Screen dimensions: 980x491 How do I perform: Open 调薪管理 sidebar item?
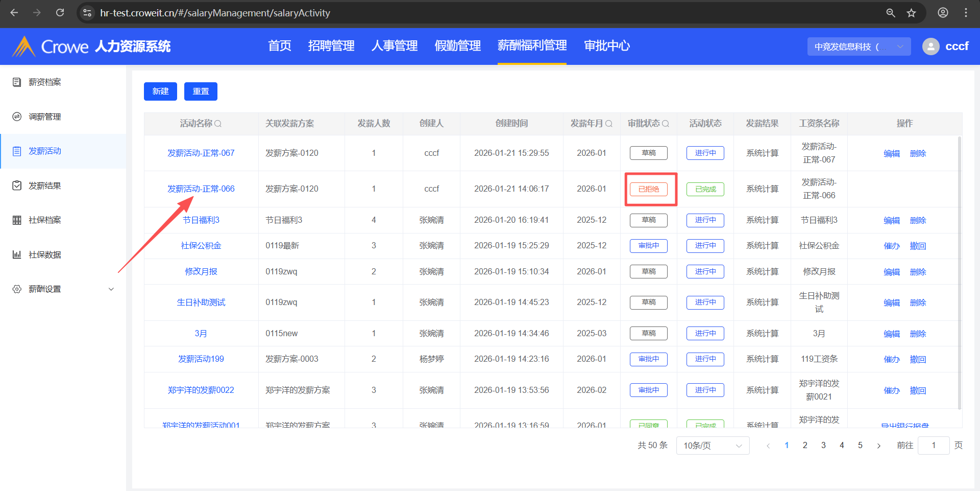coord(45,117)
